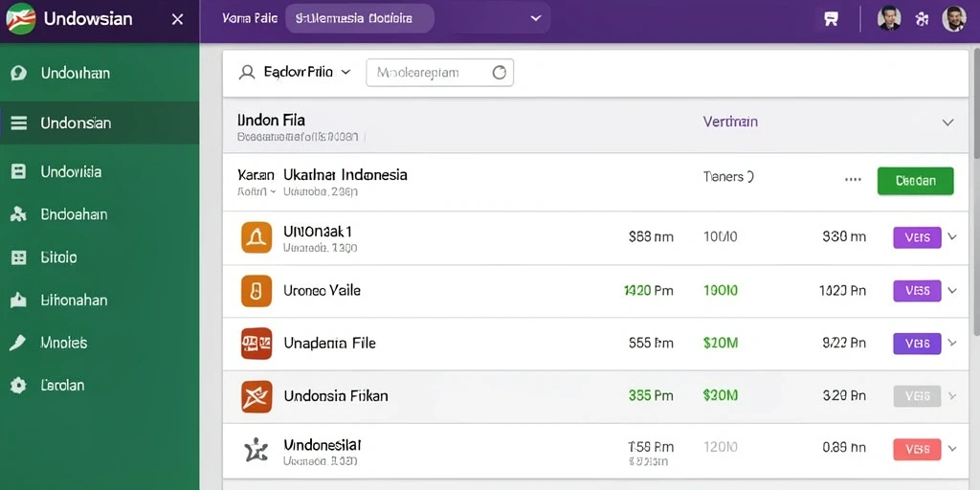Click the 1020 Pn value in Uroneo row
The width and height of the screenshot is (980, 490).
pos(842,291)
